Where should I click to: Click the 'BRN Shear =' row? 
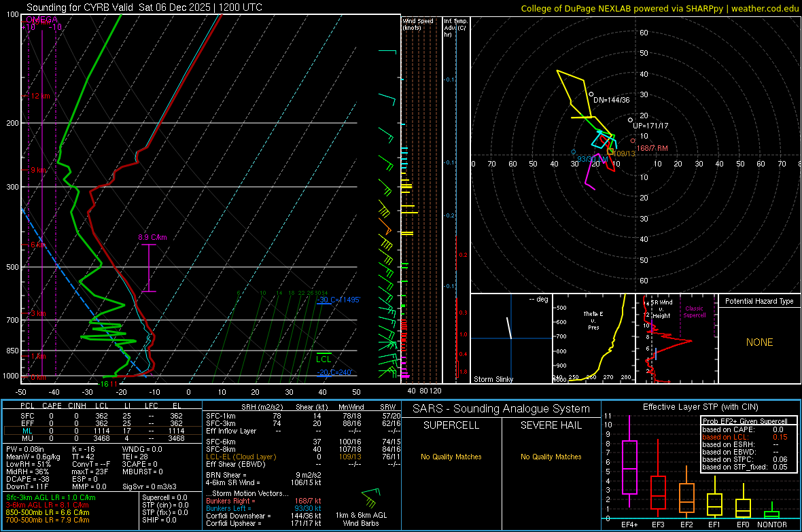pyautogui.click(x=264, y=475)
